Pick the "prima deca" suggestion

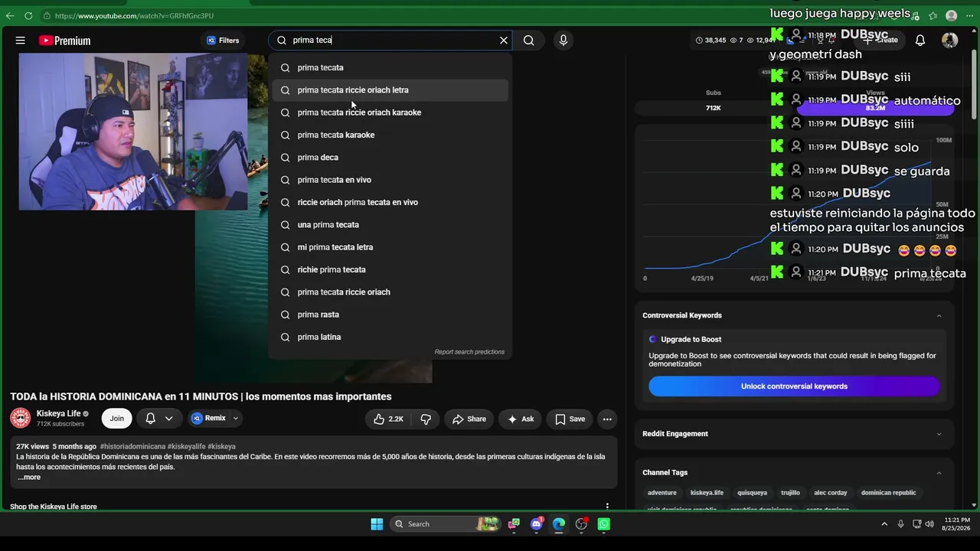[390, 158]
